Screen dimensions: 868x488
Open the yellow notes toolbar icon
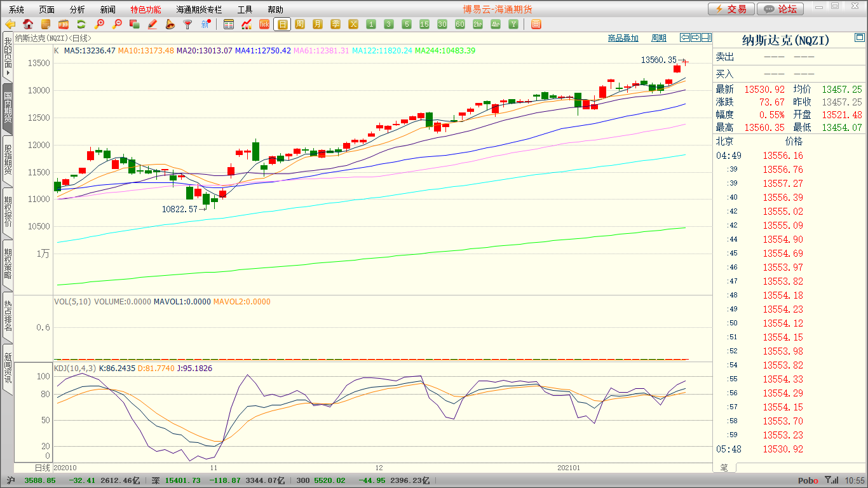(x=46, y=24)
